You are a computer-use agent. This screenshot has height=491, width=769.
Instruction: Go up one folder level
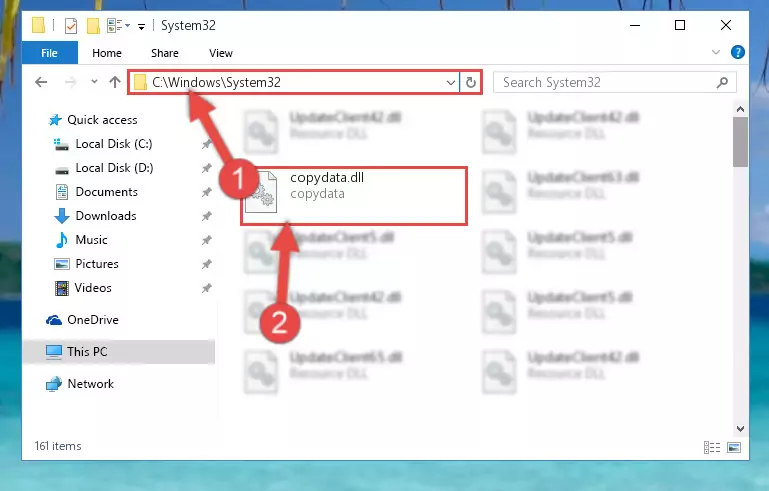tap(115, 82)
